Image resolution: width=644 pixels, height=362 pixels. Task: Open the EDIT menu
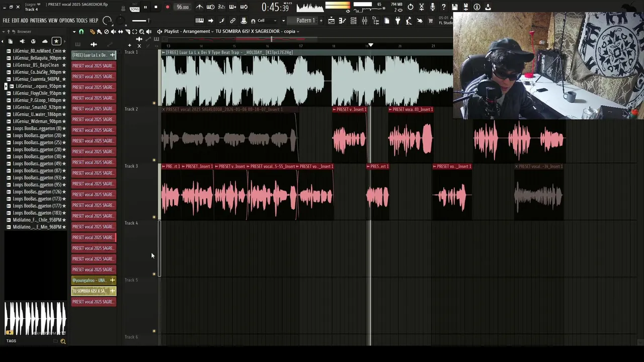pyautogui.click(x=16, y=21)
